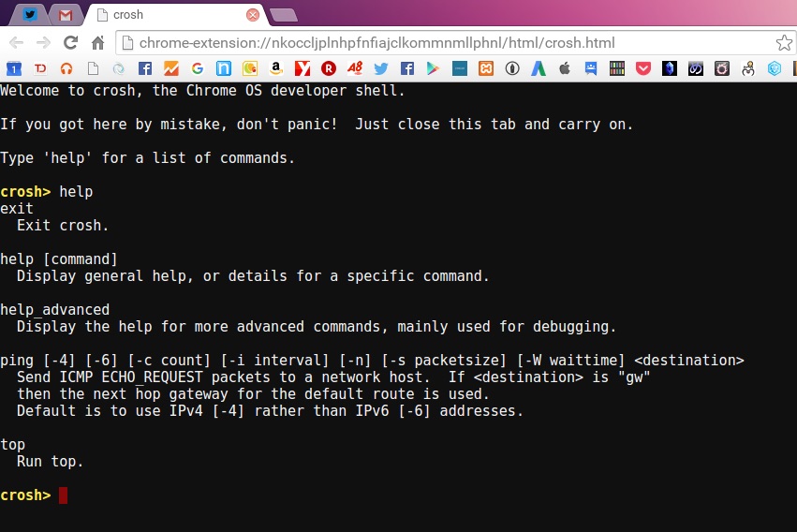797x532 pixels.
Task: Click the 'don't panic!' message line
Action: [317, 125]
